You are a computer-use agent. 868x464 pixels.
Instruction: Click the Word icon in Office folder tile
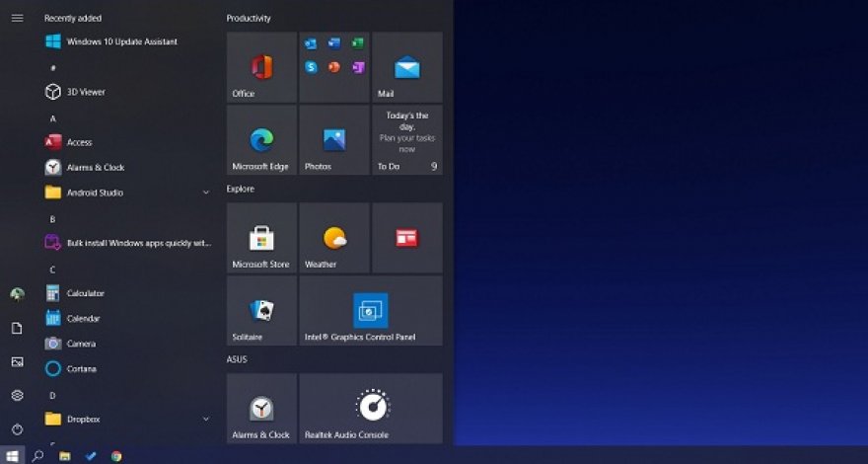pos(334,43)
